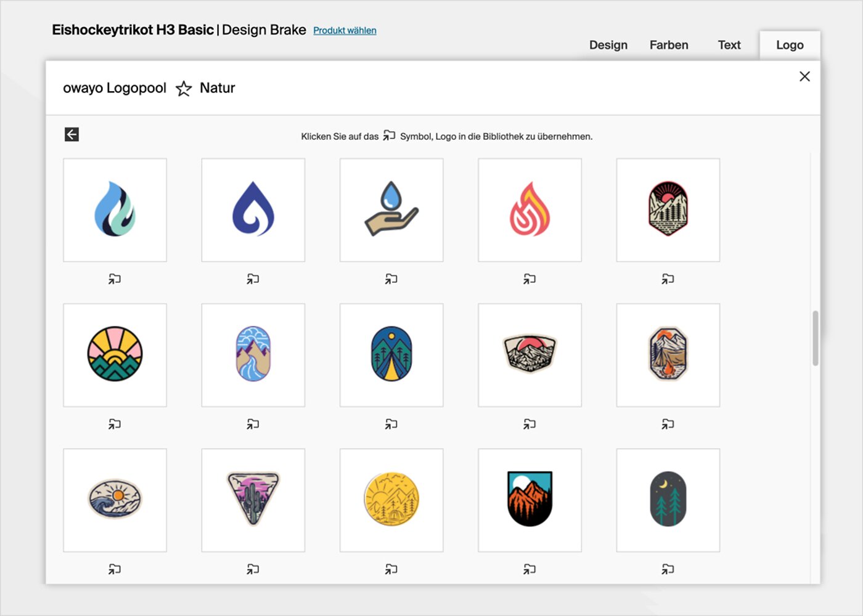This screenshot has width=863, height=616.
Task: Select the dark blue water drop thumbnail
Action: 253,210
